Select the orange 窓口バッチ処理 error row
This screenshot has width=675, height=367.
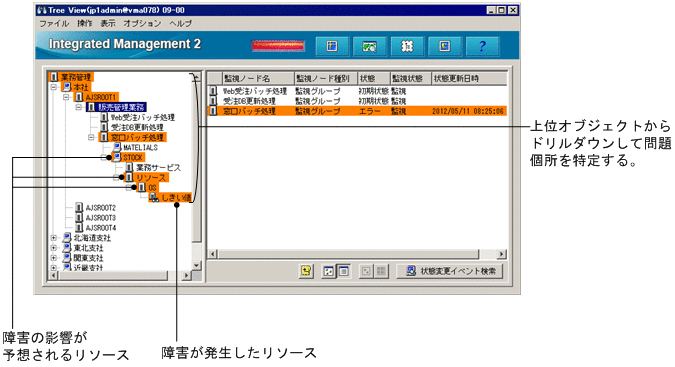(357, 111)
